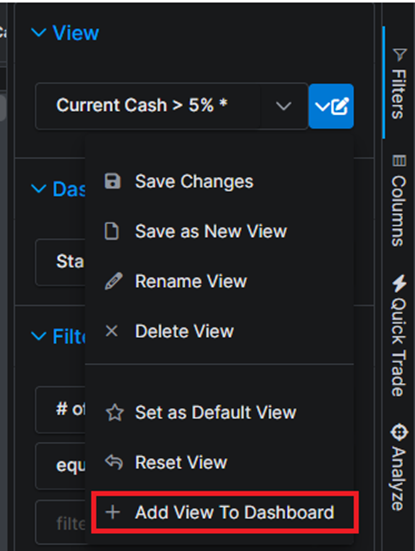
Task: Collapse the View section chevron
Action: [x=39, y=33]
